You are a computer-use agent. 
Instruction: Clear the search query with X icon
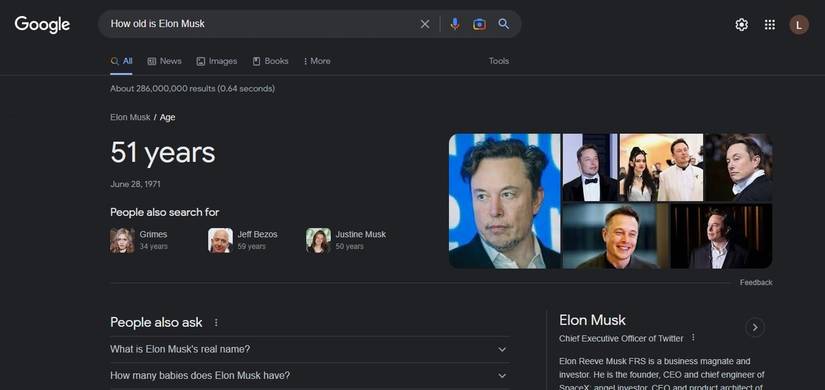425,24
